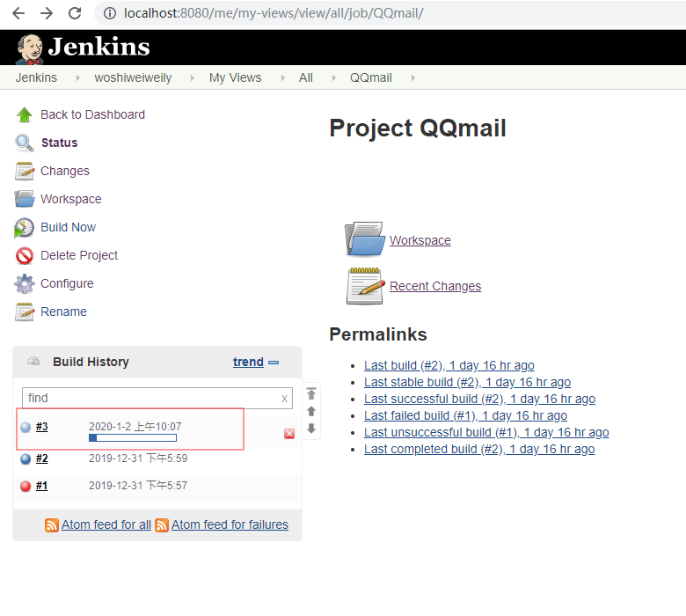Open woshiweiweily breadcrumb item
The height and width of the screenshot is (616, 686).
pos(133,78)
